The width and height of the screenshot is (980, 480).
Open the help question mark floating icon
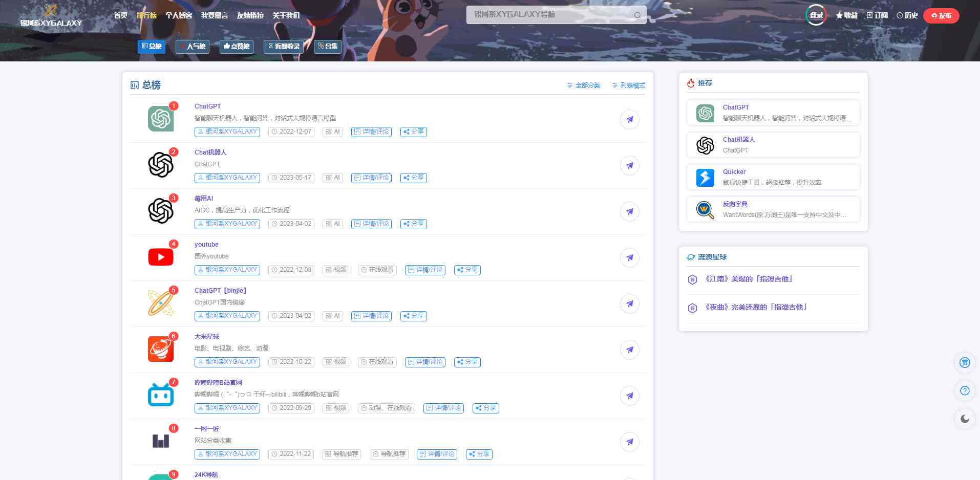[x=965, y=390]
